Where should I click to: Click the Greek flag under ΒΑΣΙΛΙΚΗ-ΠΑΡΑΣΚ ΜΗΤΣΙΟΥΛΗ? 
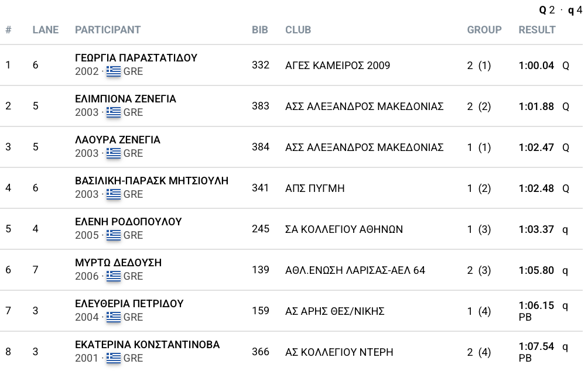[114, 194]
